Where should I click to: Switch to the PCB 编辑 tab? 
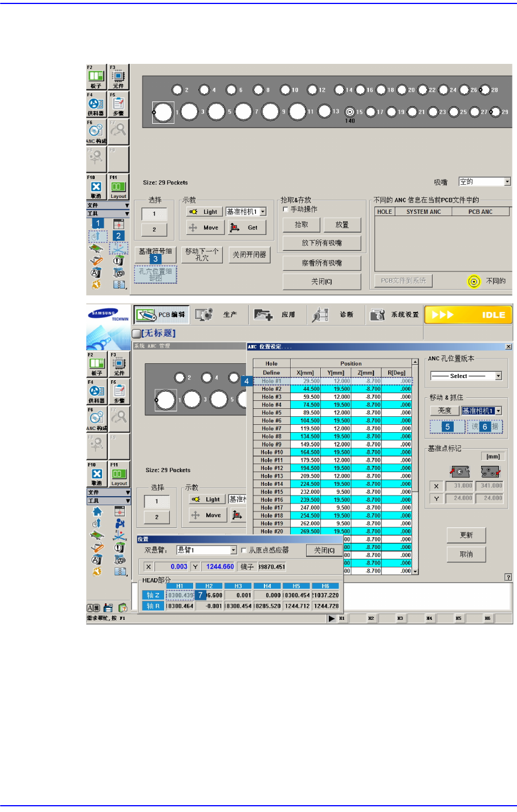162,314
